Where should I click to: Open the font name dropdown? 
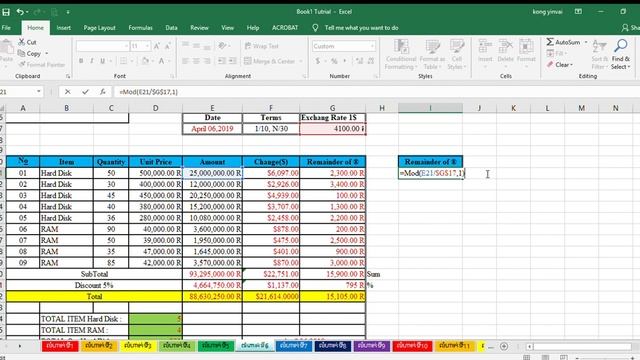point(126,46)
